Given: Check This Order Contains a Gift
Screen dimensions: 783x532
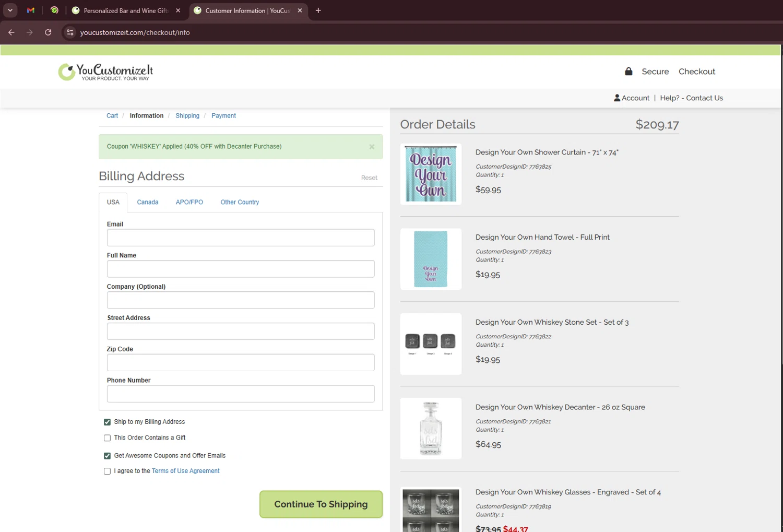Looking at the screenshot, I should pyautogui.click(x=107, y=438).
